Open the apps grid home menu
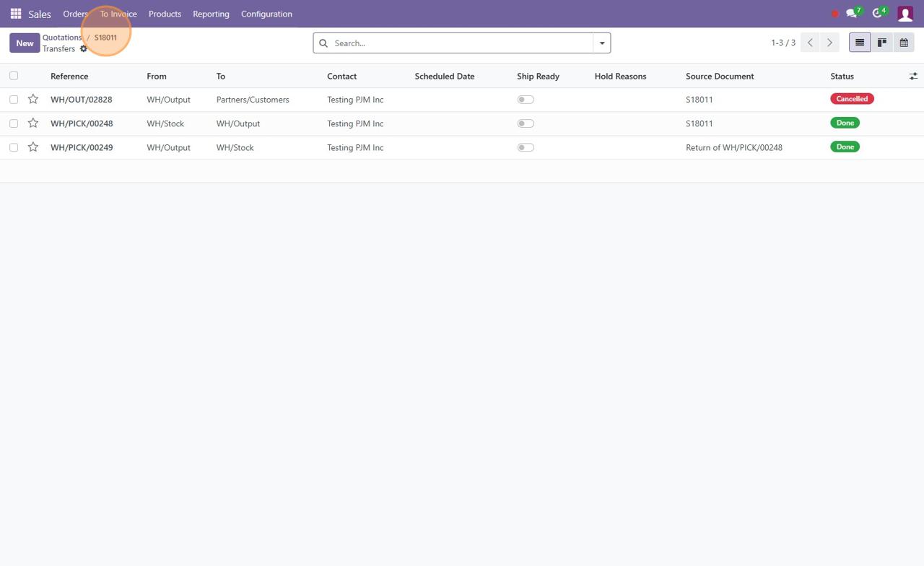The width and height of the screenshot is (924, 566). pyautogui.click(x=15, y=14)
